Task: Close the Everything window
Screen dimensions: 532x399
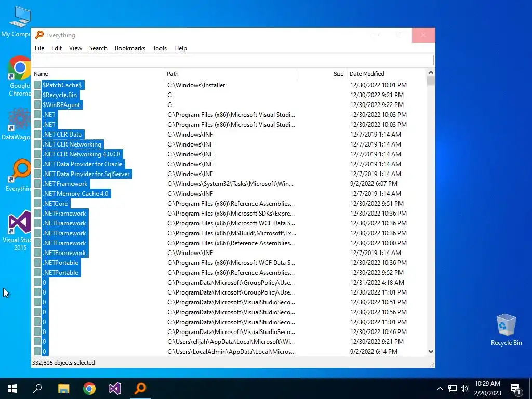Action: click(x=423, y=35)
